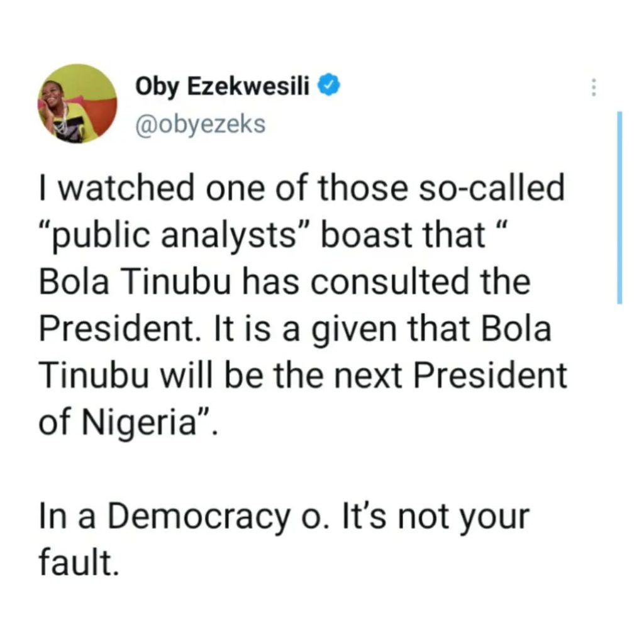Open Oby Ezekwesili's profile picture
The width and height of the screenshot is (644, 644).
79,104
